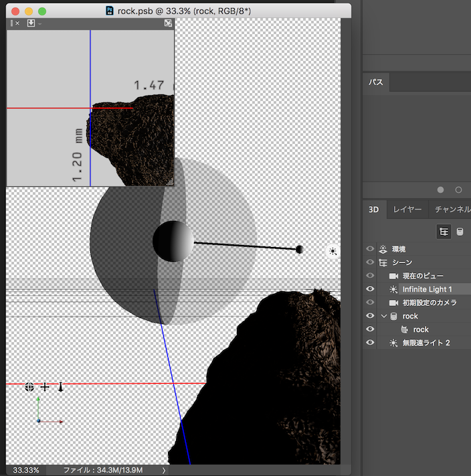Filter 3D panel by meshes

(x=460, y=232)
